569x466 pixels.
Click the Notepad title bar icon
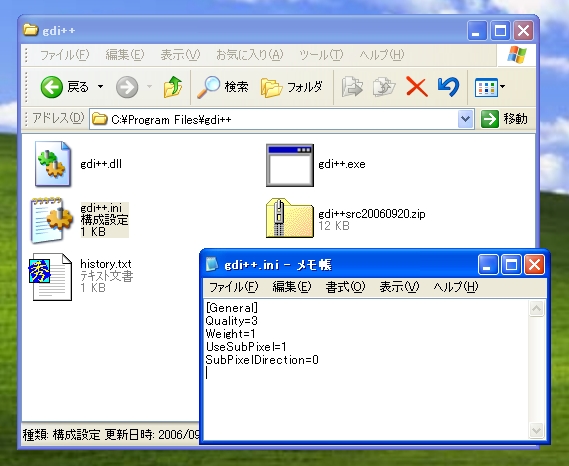click(212, 265)
